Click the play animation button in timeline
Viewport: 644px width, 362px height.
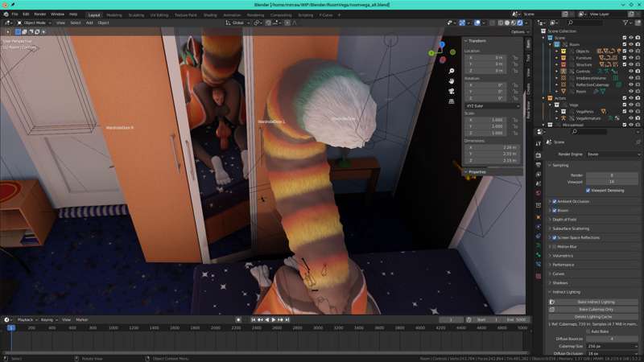(274, 319)
